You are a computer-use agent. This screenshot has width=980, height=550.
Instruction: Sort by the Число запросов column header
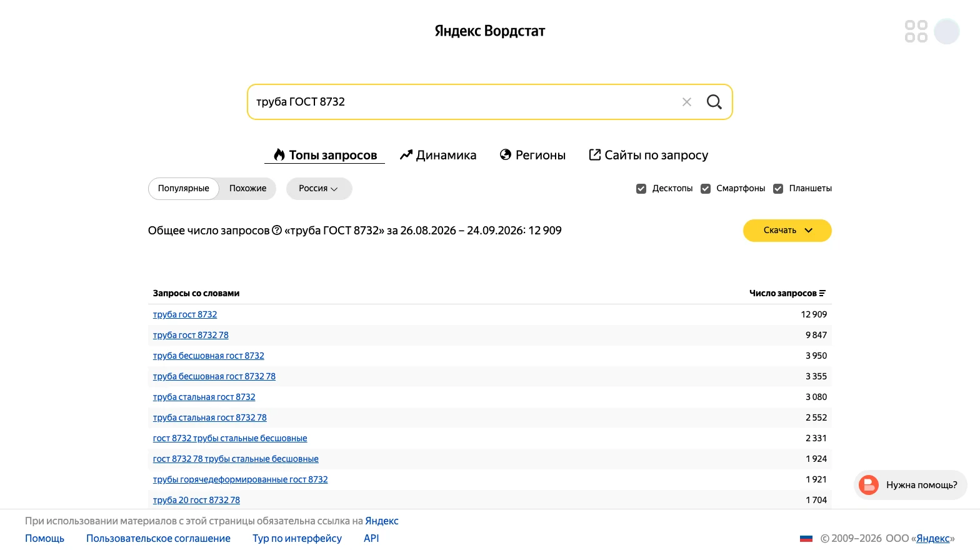click(787, 293)
